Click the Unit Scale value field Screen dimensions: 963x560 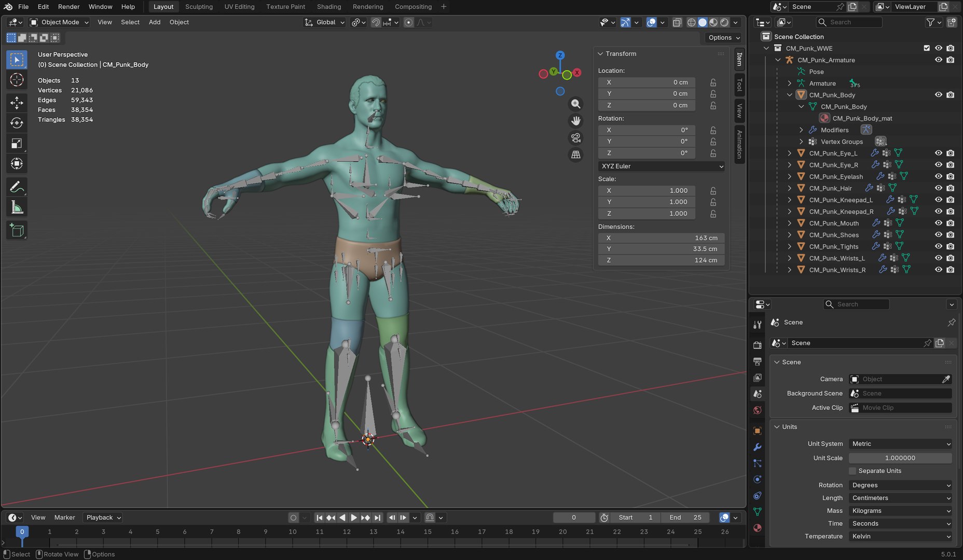point(900,458)
